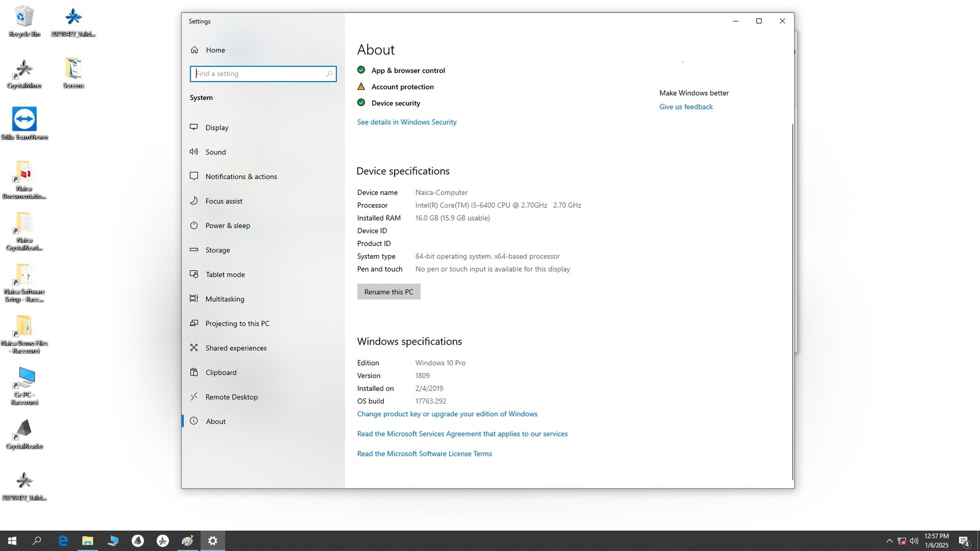Open the Ce PC desktop shortcut
This screenshot has height=551, width=980.
[24, 386]
